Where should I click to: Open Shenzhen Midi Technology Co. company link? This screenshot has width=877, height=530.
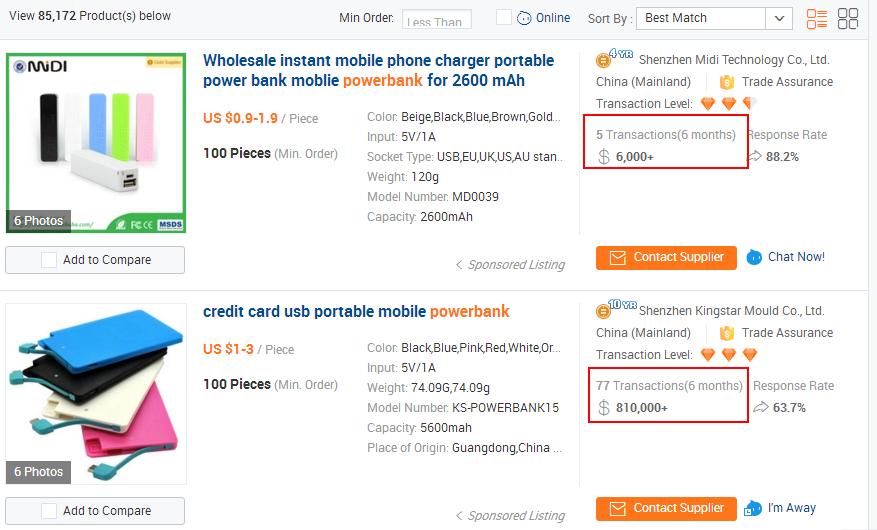point(733,60)
